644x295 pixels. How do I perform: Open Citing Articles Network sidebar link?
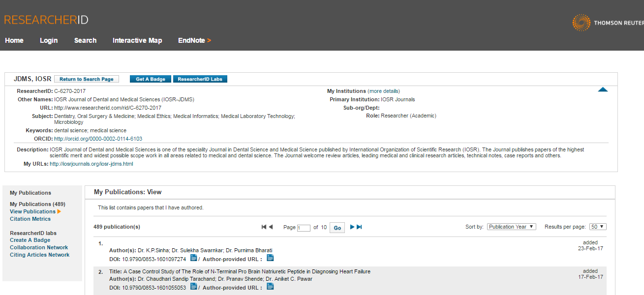pos(39,255)
